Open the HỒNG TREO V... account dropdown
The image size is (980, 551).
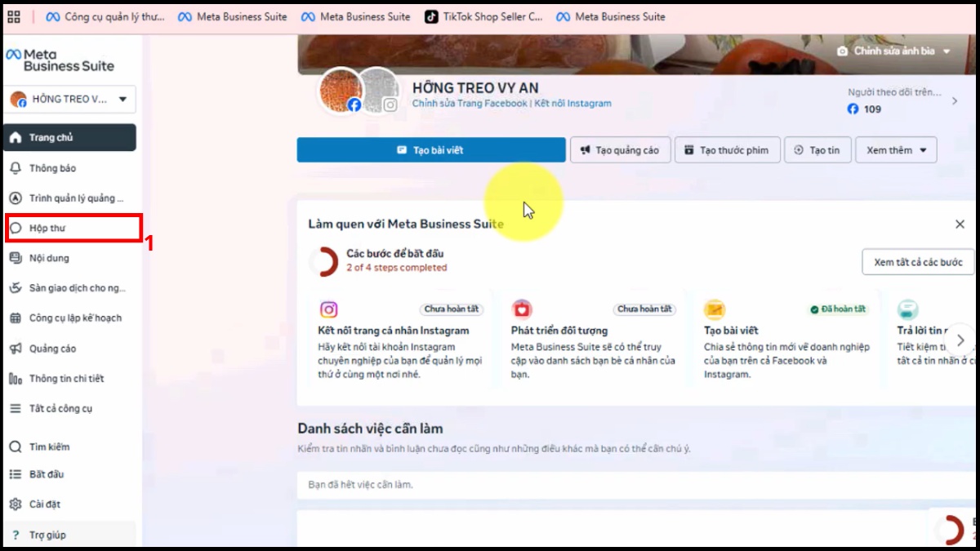click(69, 100)
